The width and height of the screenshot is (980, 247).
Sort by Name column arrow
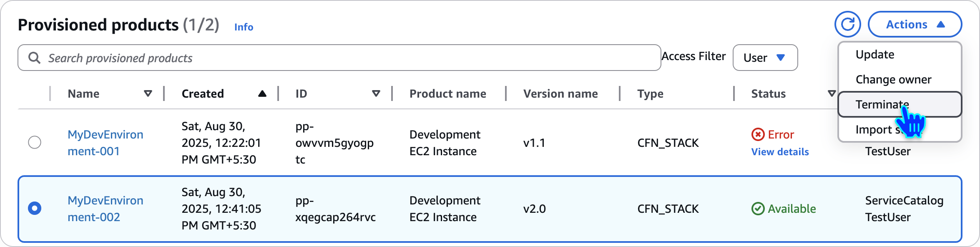(148, 93)
